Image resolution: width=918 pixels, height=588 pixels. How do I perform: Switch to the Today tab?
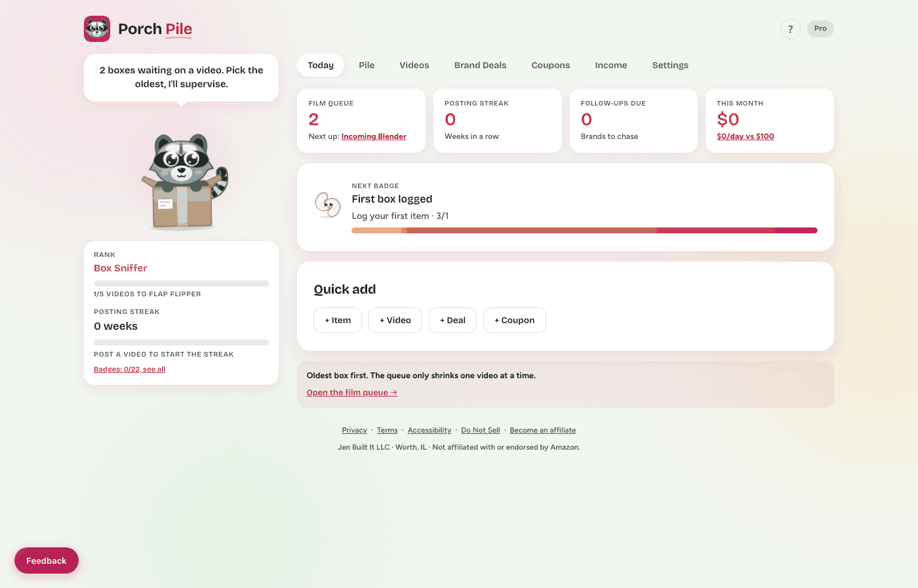pos(321,66)
